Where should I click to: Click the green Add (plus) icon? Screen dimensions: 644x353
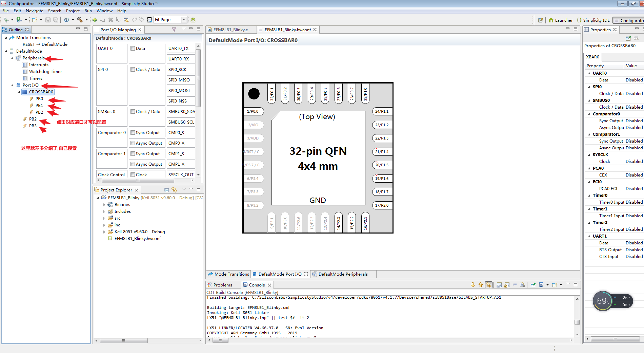(95, 19)
